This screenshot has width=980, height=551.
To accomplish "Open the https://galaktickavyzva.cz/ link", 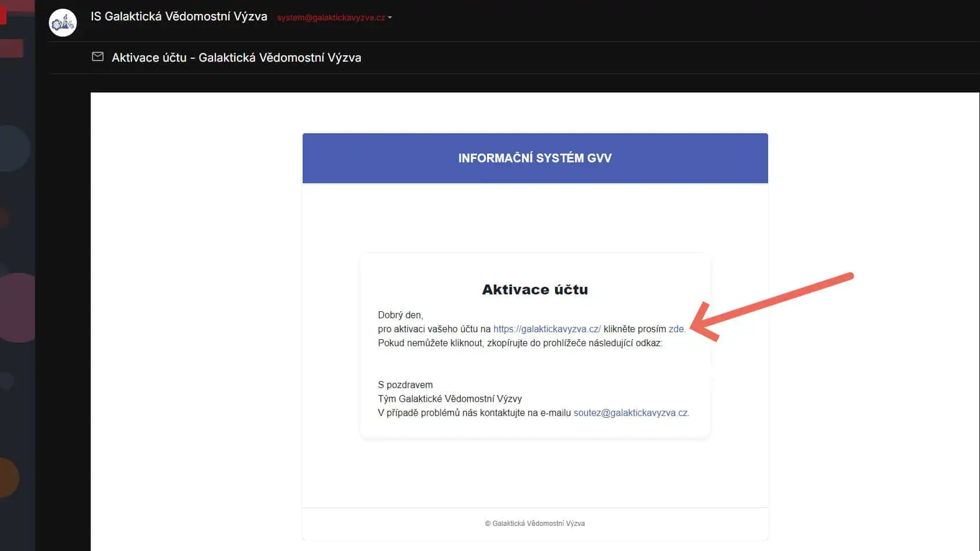I will [x=546, y=329].
